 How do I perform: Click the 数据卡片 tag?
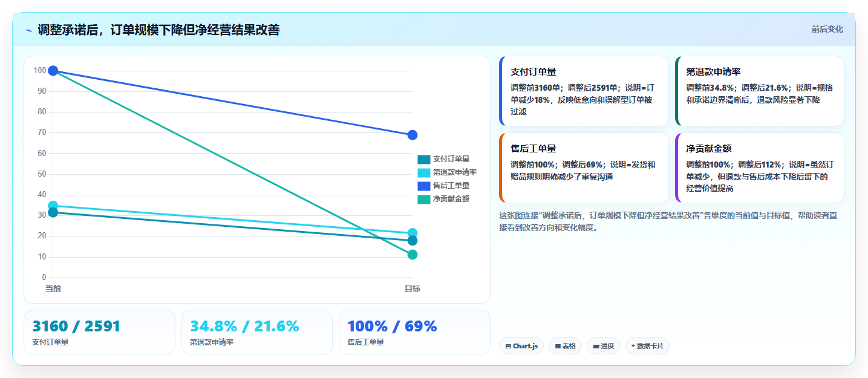pyautogui.click(x=647, y=346)
